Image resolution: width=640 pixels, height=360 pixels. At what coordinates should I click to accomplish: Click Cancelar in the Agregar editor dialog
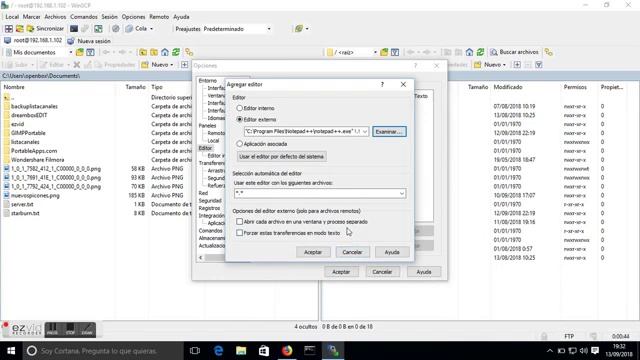tap(352, 252)
